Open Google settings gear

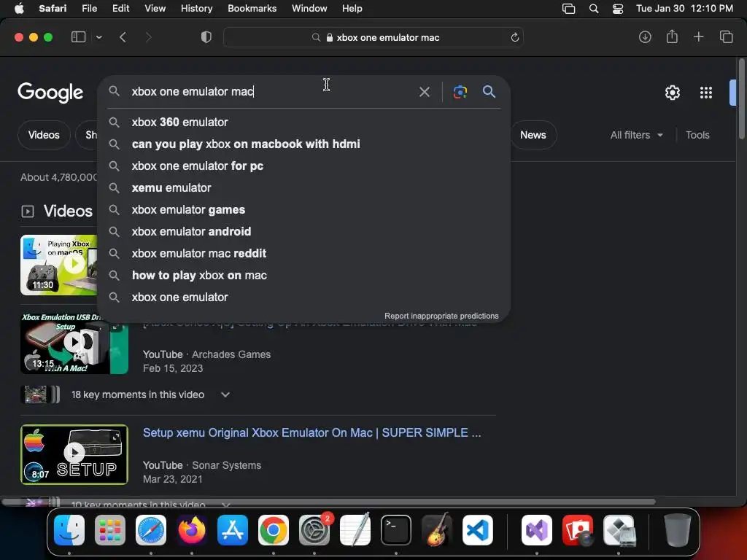(672, 93)
